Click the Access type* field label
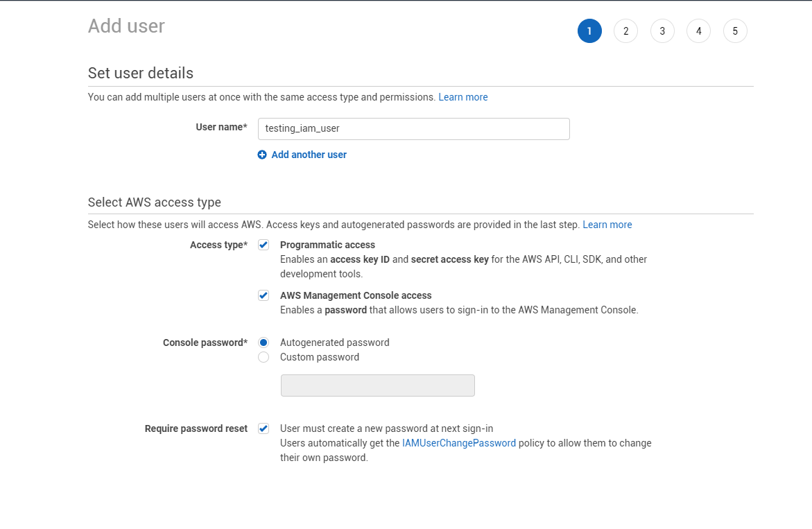The image size is (812, 529). pyautogui.click(x=218, y=245)
